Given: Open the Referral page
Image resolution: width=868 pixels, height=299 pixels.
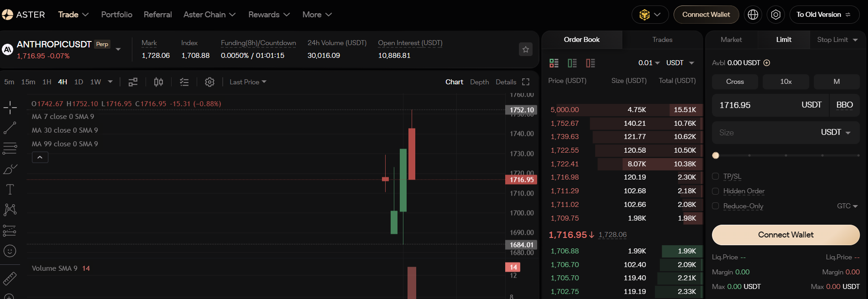Looking at the screenshot, I should pos(158,15).
